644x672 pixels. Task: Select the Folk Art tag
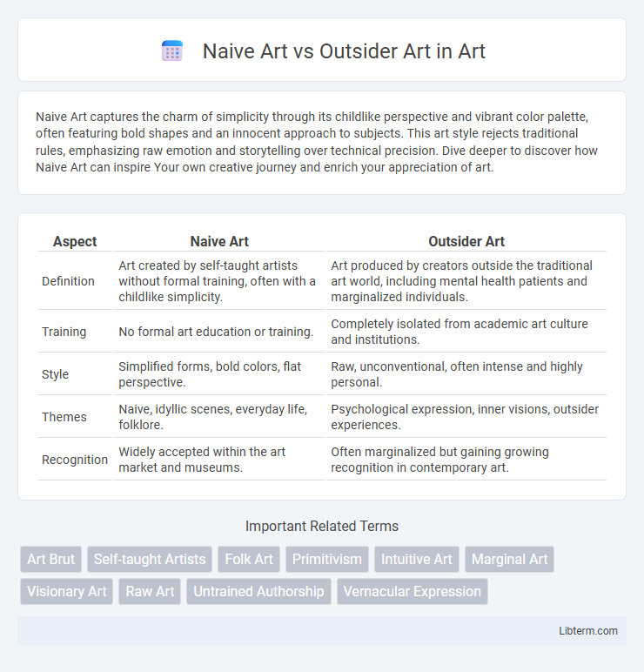(x=249, y=560)
